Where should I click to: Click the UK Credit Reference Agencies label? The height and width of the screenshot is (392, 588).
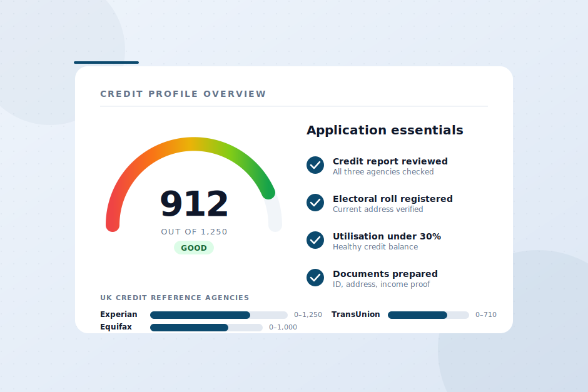click(175, 298)
